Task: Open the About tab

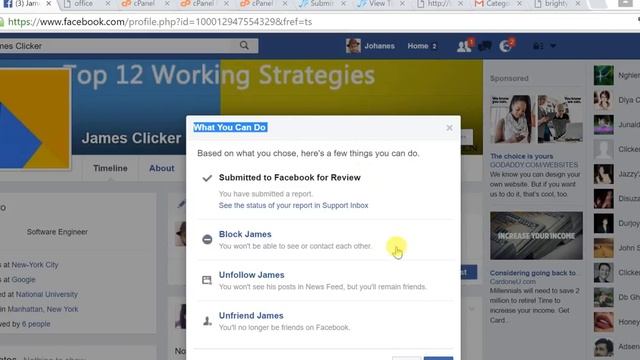Action: pos(162,168)
